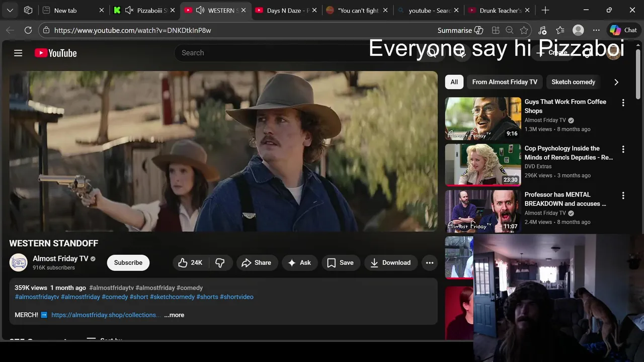Open the #sketchcomedy hashtag
The image size is (644, 362).
172,297
